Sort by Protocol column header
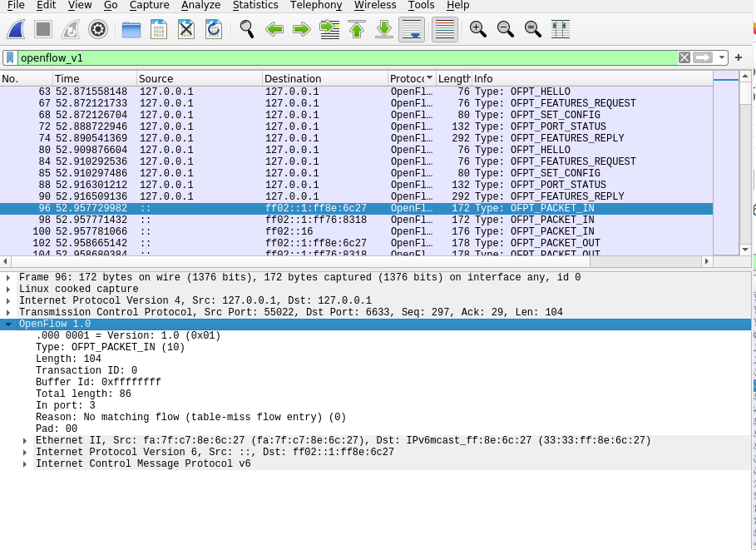This screenshot has height=550, width=756. coord(412,79)
